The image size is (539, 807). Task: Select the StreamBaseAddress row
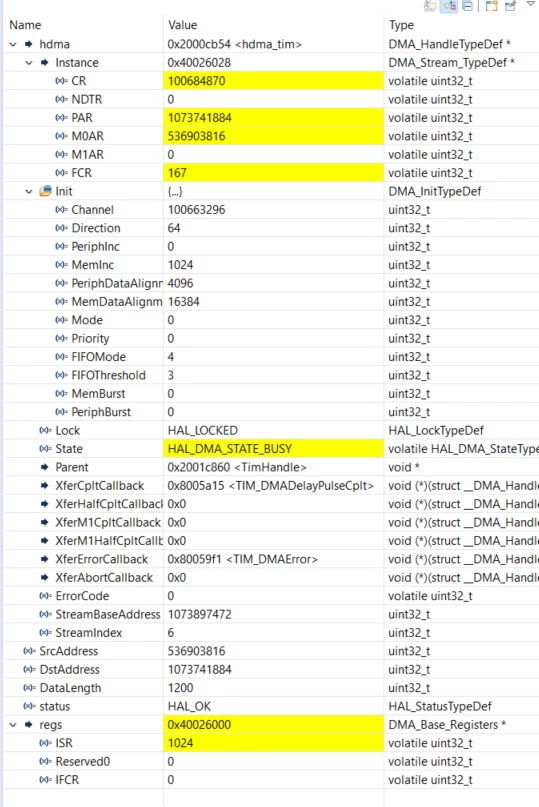tap(271, 615)
